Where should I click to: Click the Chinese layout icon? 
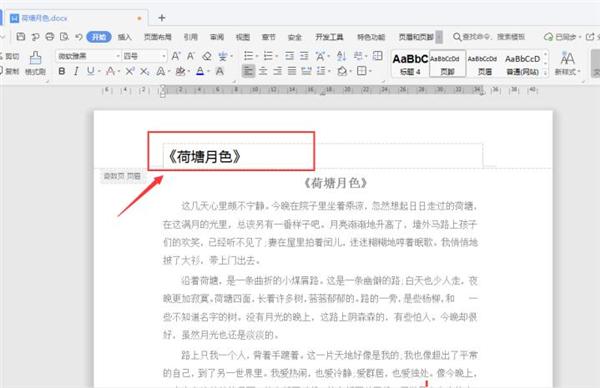320,56
